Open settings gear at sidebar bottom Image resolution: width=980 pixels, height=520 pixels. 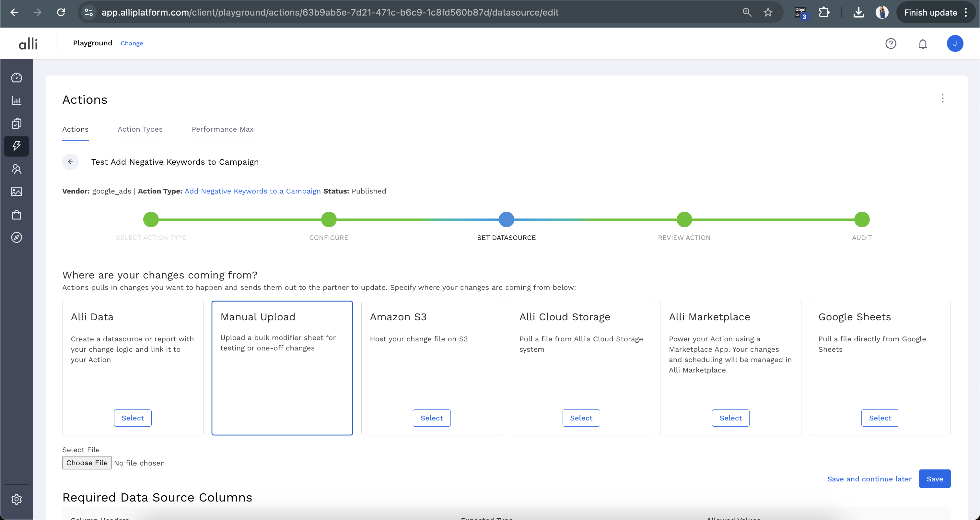click(16, 499)
